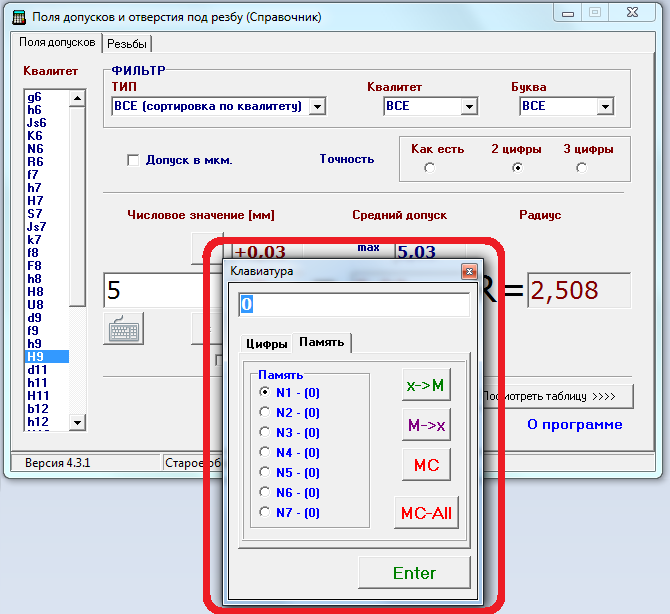Click the list scroll-up arrow

[77, 98]
